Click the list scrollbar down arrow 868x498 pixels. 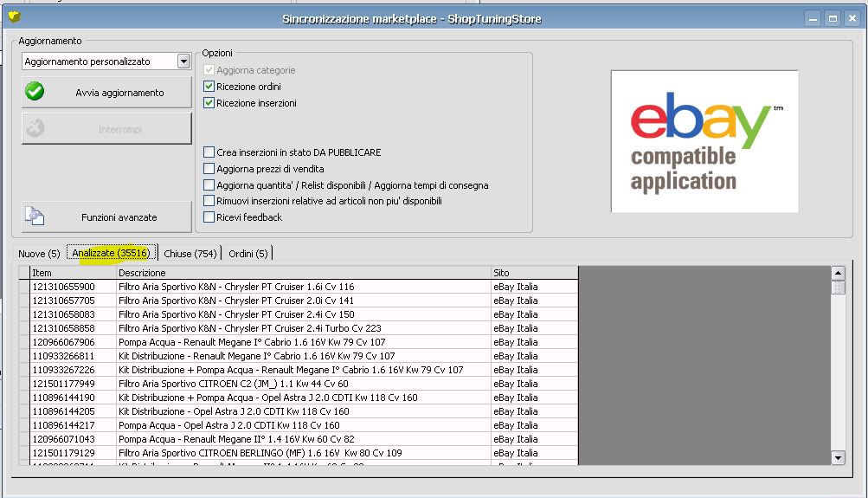[838, 457]
